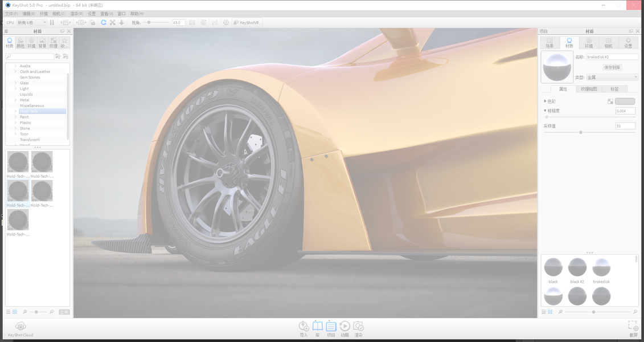644x342 pixels.
Task: Click the gray 色彩 color swatch
Action: coord(625,101)
